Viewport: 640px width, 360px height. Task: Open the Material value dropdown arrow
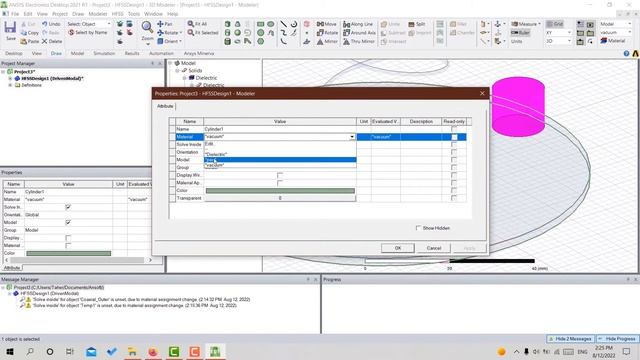[x=352, y=137]
